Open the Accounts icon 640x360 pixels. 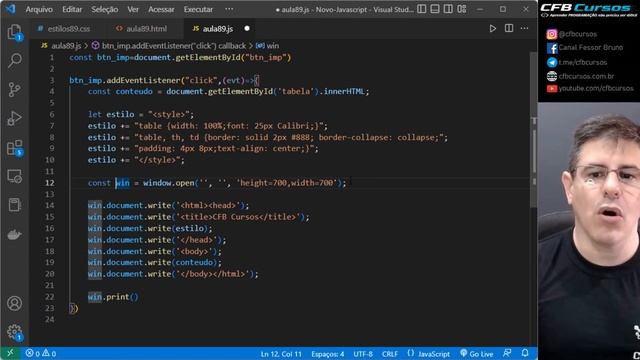[14, 303]
